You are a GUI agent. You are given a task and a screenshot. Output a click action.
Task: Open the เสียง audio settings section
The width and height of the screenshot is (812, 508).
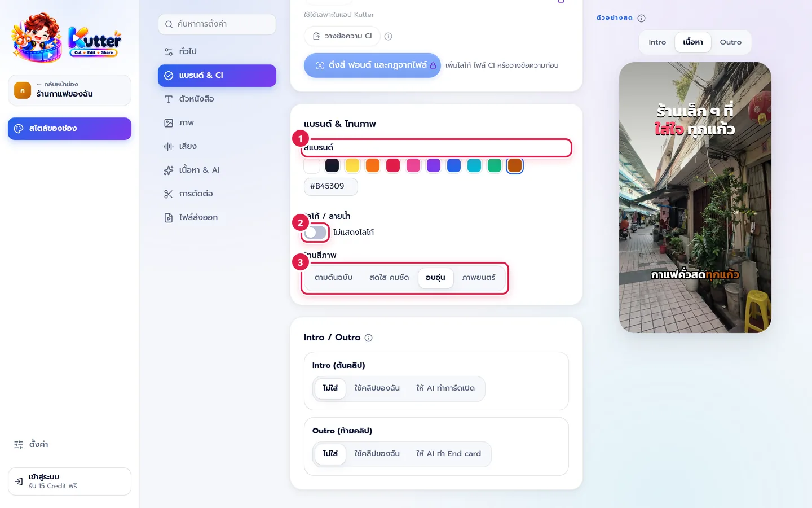(x=217, y=146)
